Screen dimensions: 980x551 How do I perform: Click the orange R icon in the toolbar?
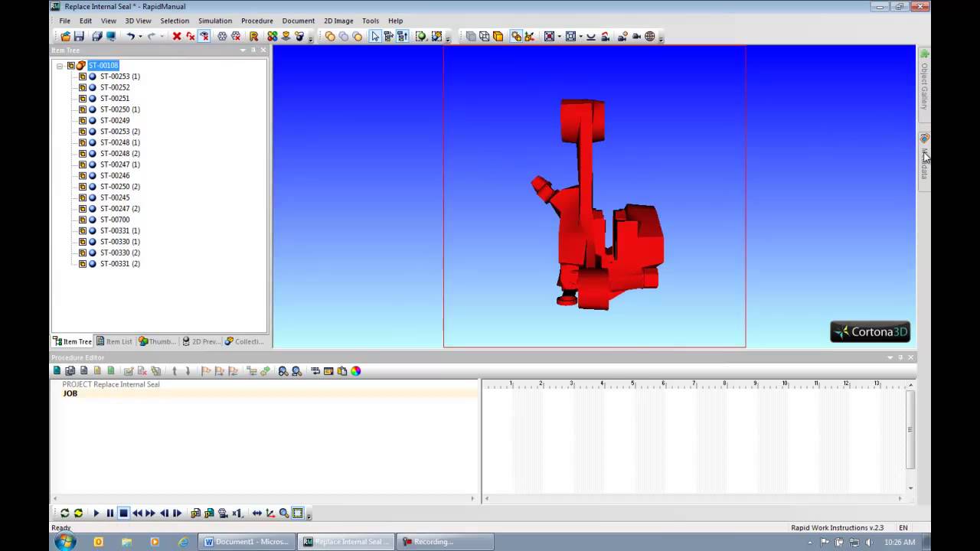(253, 36)
